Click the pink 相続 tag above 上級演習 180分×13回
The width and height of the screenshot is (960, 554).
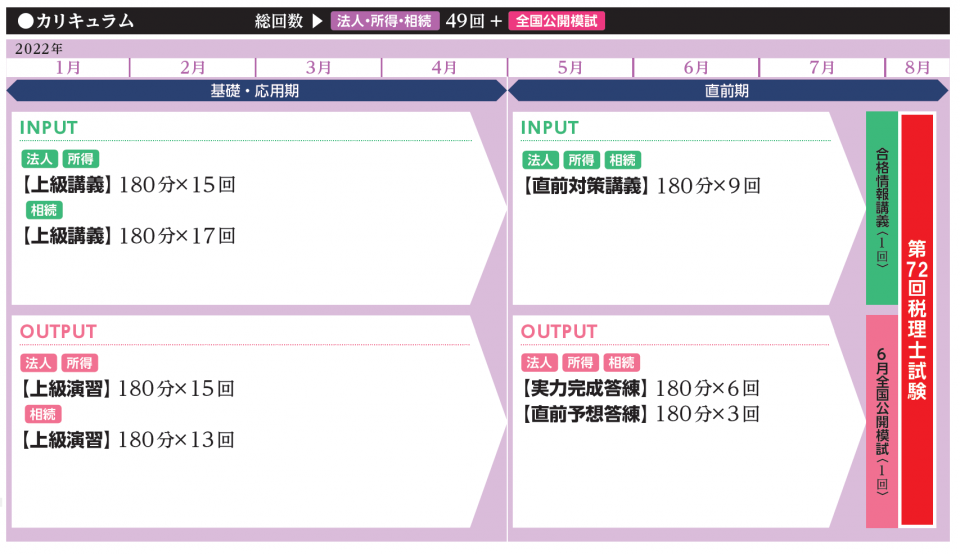[x=44, y=414]
